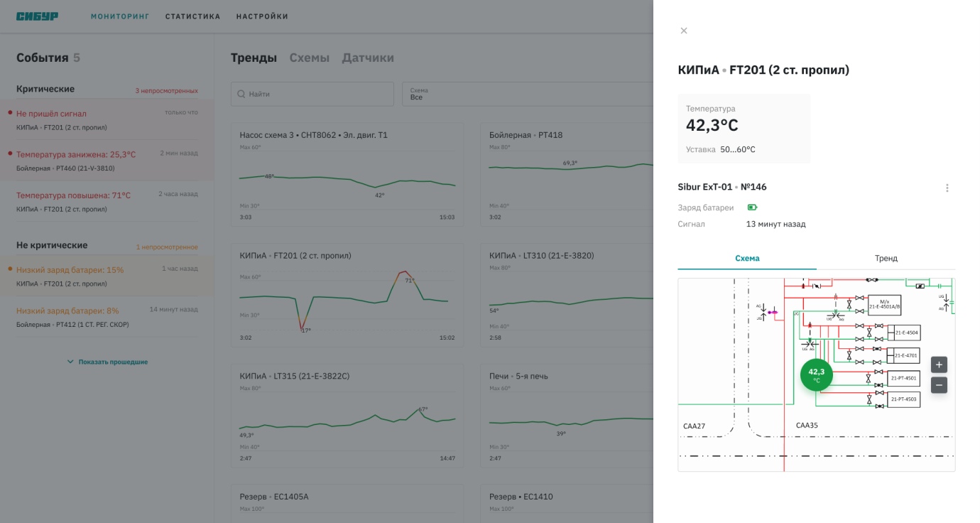Open the Статистика menu item
This screenshot has height=523, width=980.
click(x=192, y=16)
